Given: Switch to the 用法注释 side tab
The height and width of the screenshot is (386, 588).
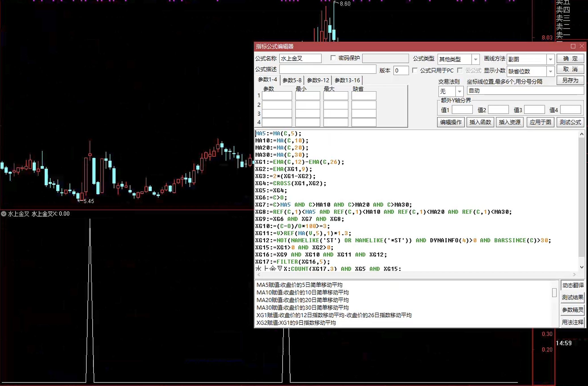Looking at the screenshot, I should tap(573, 322).
